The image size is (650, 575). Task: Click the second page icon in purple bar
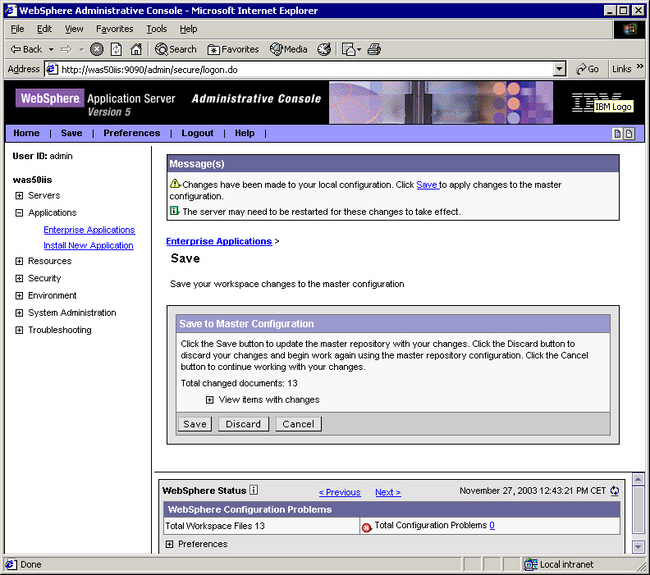point(629,133)
